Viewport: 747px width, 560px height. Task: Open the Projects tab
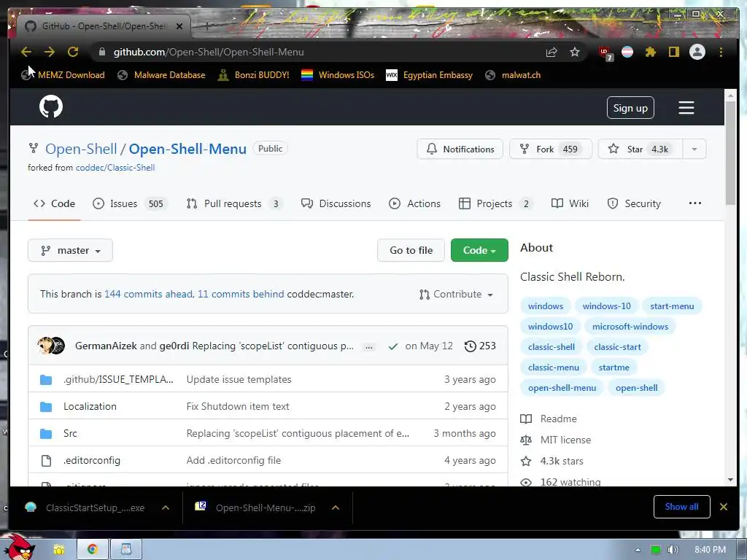point(495,204)
